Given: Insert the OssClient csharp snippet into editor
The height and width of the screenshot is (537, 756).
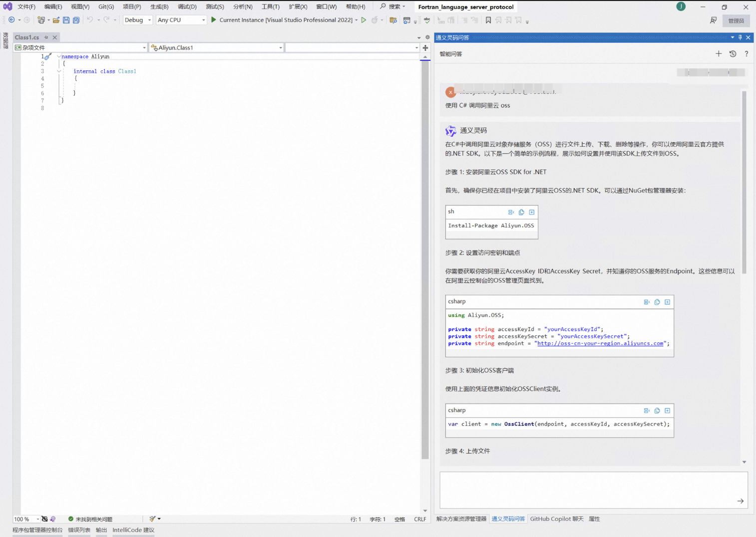Looking at the screenshot, I should click(647, 411).
